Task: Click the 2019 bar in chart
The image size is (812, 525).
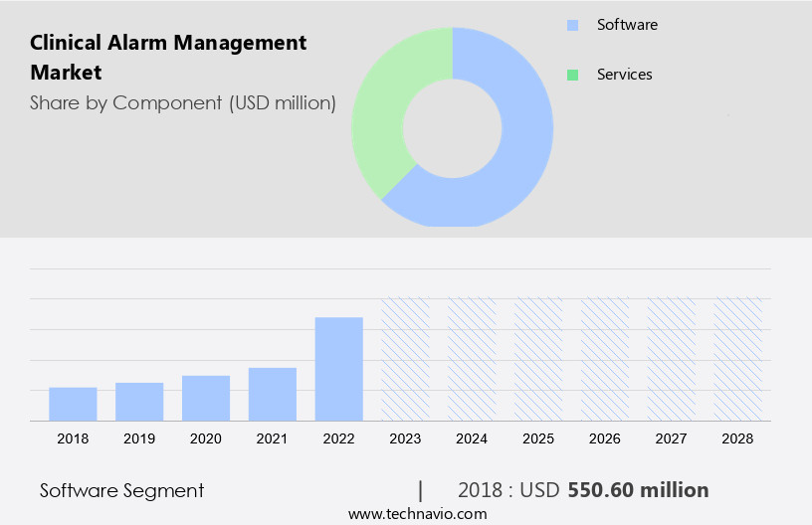Action: (139, 402)
